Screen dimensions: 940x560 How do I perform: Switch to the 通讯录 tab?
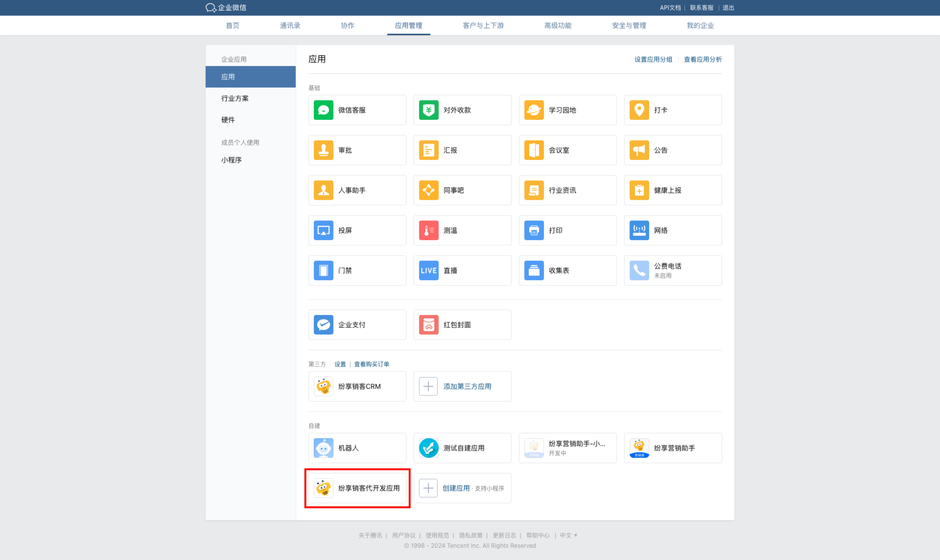[x=290, y=25]
